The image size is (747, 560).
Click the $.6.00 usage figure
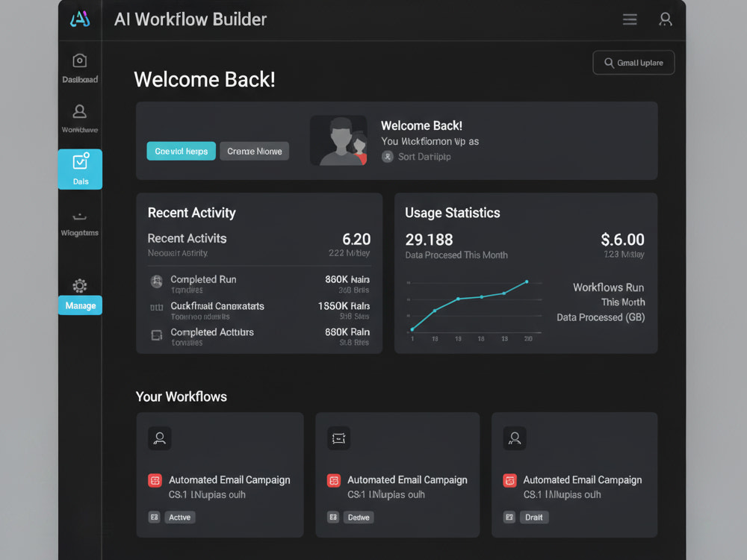click(x=622, y=239)
